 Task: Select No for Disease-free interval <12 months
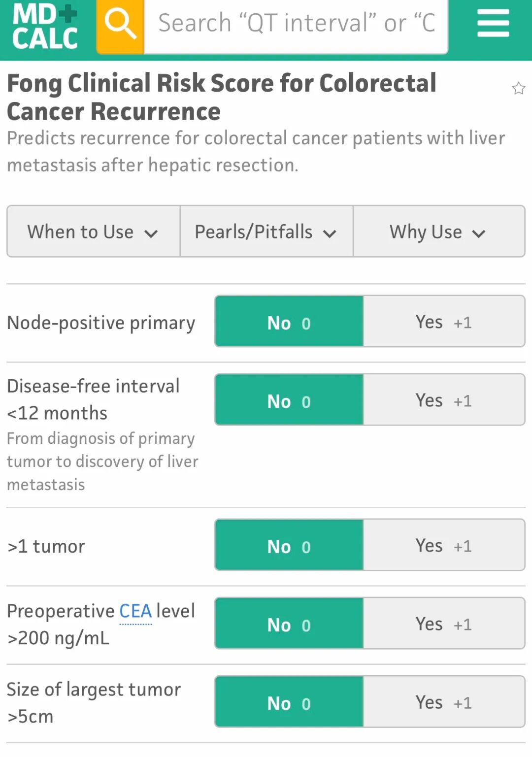289,400
